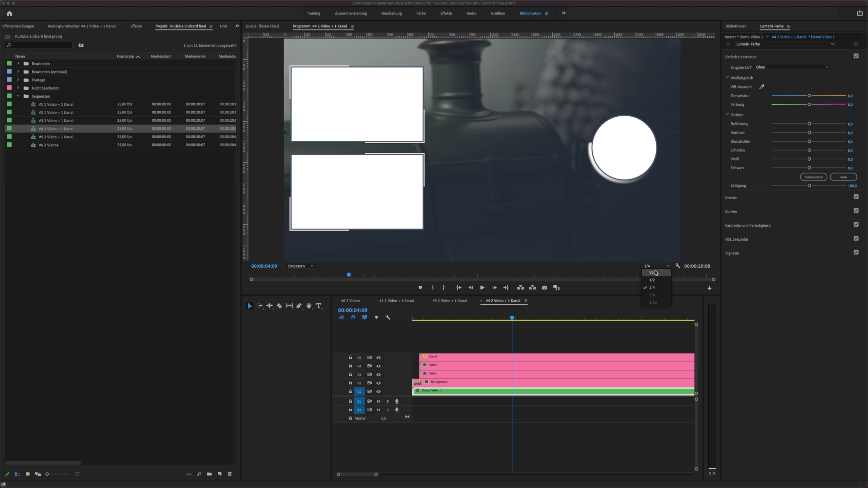Viewport: 868px width, 488px height.
Task: Select the Track Select Forward tool
Action: click(260, 306)
